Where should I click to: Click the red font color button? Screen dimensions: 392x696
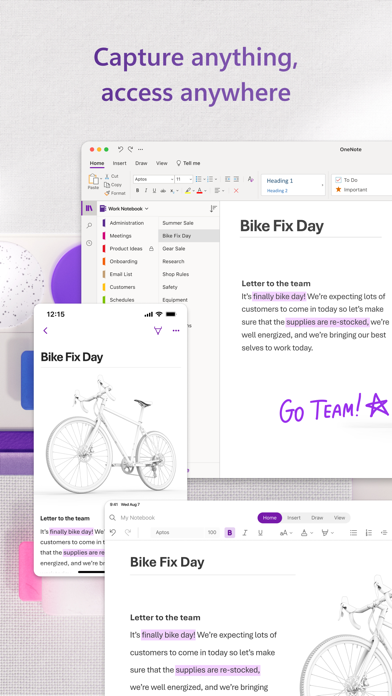199,190
